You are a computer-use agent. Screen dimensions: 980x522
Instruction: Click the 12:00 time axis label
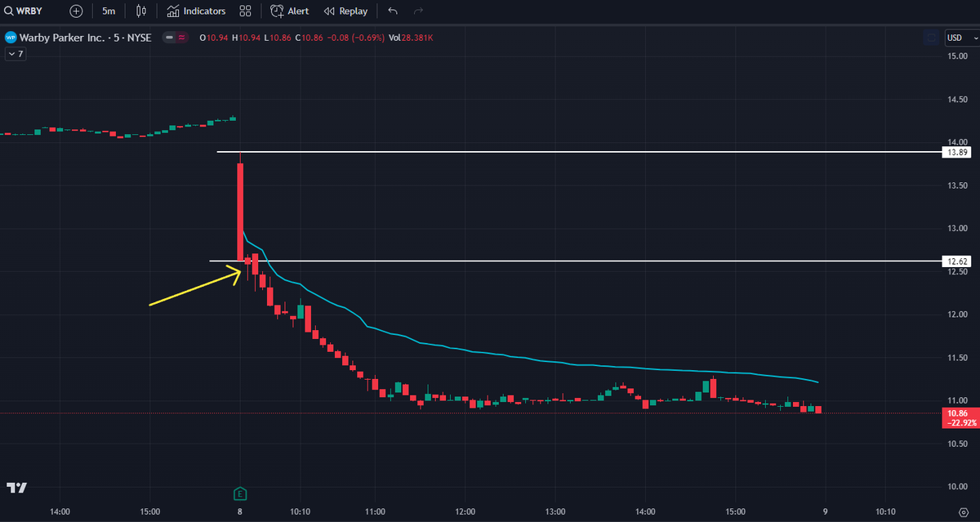(465, 512)
